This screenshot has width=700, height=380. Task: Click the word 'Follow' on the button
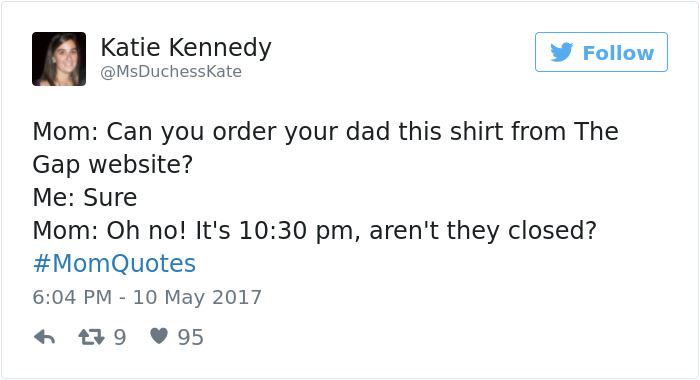click(x=618, y=53)
